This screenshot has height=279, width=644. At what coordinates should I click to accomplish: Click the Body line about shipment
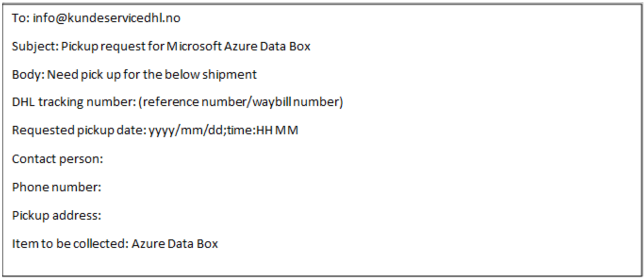click(x=134, y=74)
